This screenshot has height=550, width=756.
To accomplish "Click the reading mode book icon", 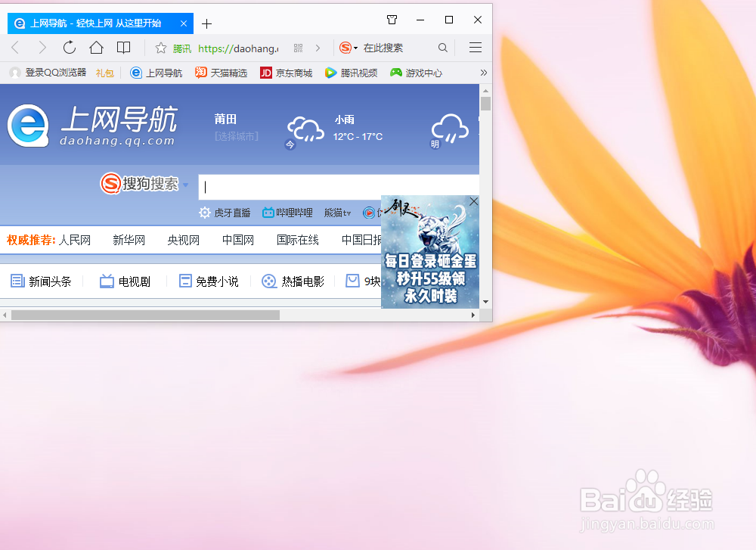I will tap(123, 47).
